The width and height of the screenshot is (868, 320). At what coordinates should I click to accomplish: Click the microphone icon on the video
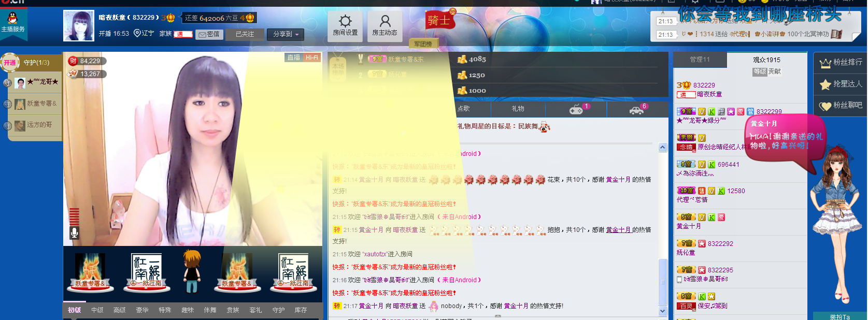tap(75, 233)
